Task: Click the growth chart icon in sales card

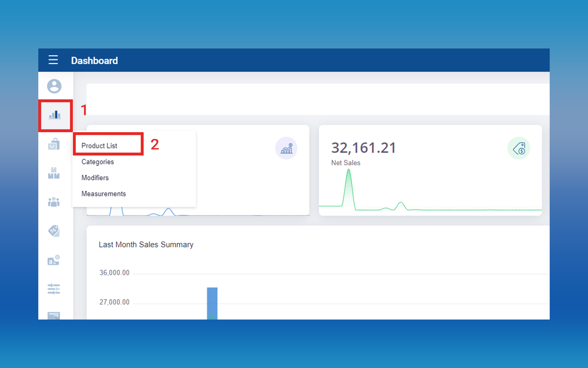Action: 286,148
